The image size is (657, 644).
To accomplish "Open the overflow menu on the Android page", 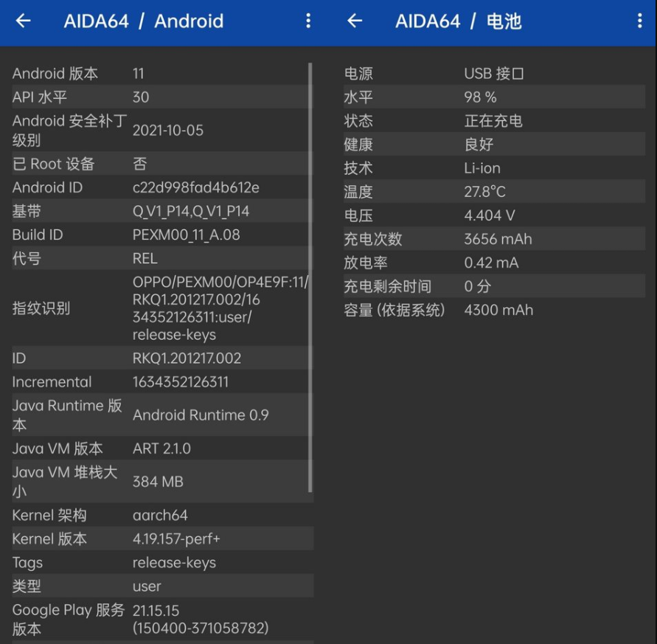I will (x=308, y=21).
